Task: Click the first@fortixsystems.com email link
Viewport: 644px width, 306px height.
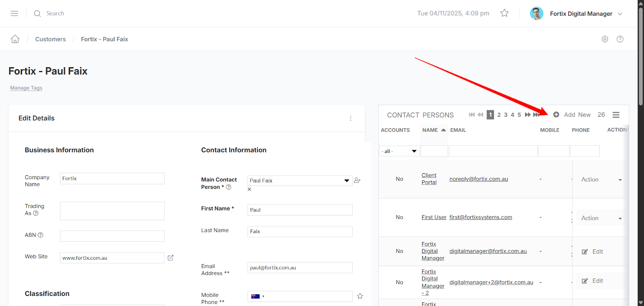Action: (x=481, y=217)
